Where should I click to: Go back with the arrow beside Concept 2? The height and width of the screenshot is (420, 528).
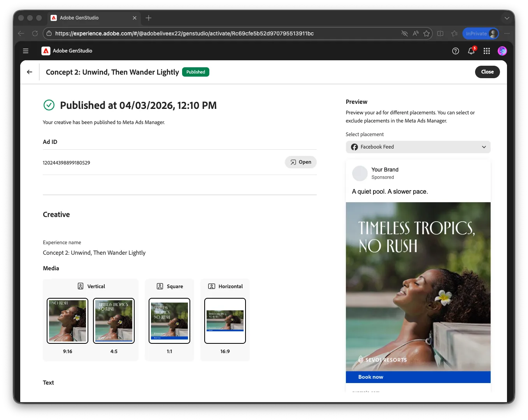(x=30, y=72)
